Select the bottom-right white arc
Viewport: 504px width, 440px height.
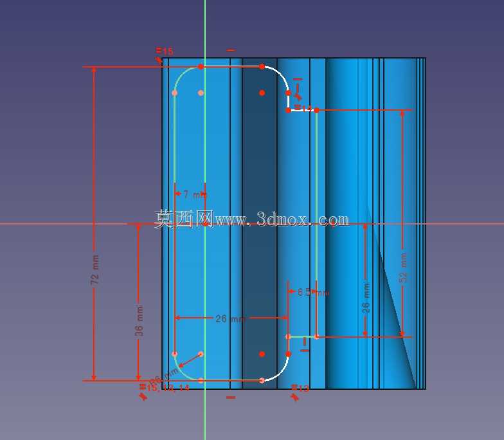point(280,372)
